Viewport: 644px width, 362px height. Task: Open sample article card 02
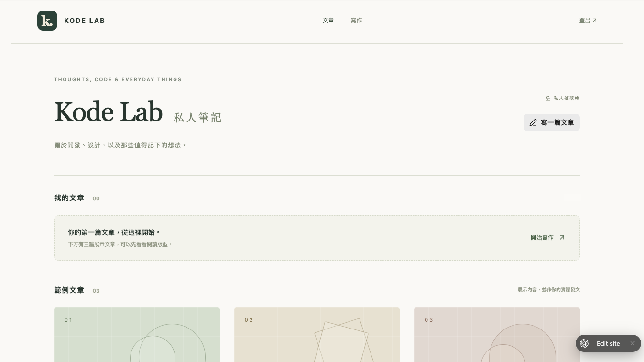[317, 335]
